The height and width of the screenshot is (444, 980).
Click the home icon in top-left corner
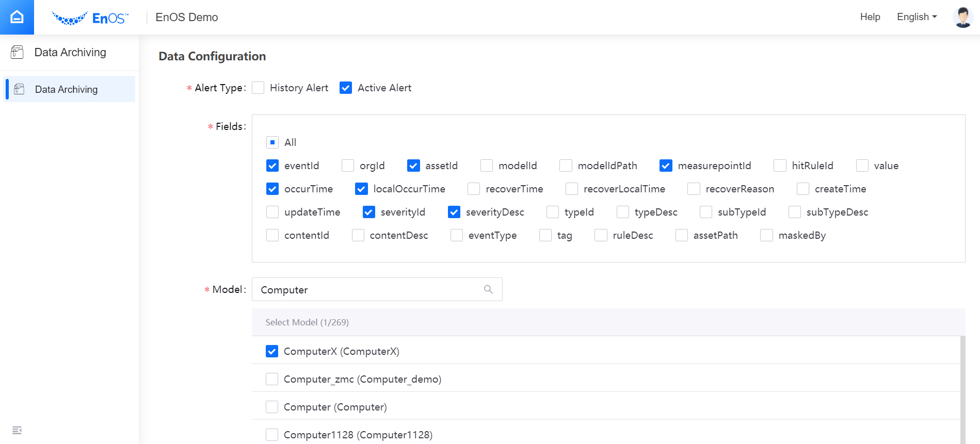17,17
